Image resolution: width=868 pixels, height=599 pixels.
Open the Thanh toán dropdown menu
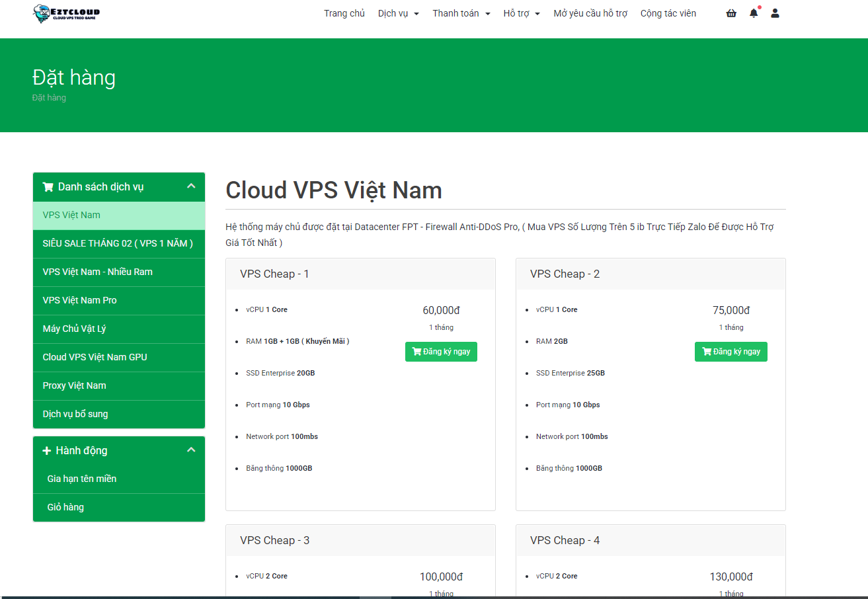461,13
